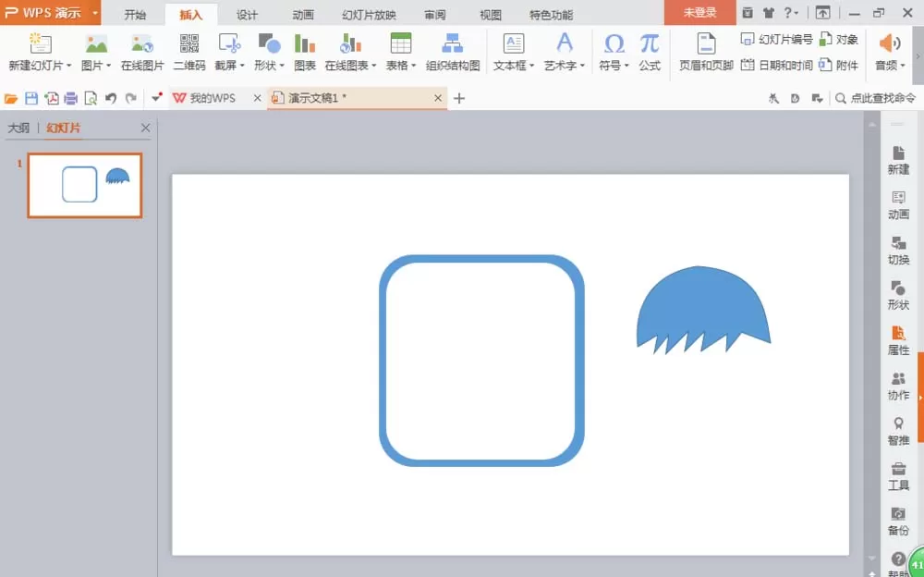The width and height of the screenshot is (924, 577).
Task: Switch to the 设计 ribbon tab
Action: click(247, 15)
